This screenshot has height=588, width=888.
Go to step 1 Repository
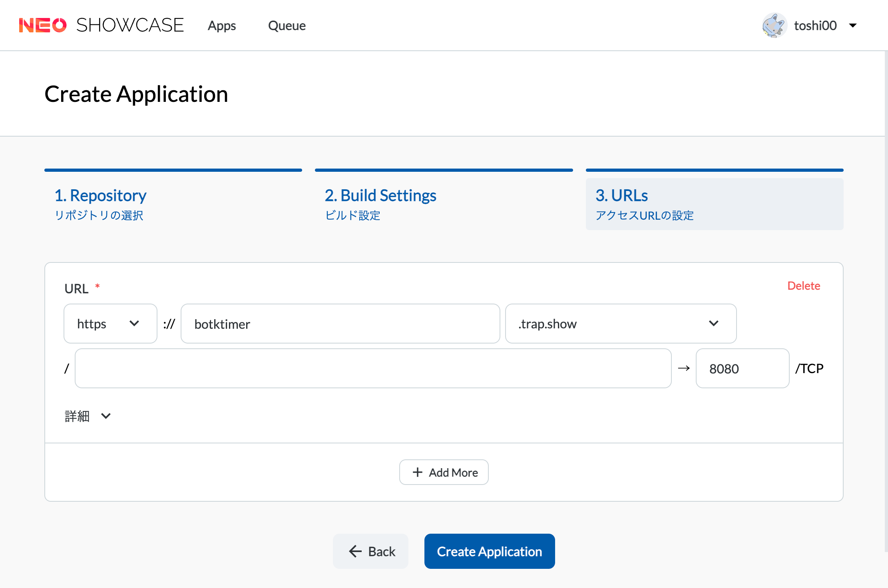coord(173,204)
